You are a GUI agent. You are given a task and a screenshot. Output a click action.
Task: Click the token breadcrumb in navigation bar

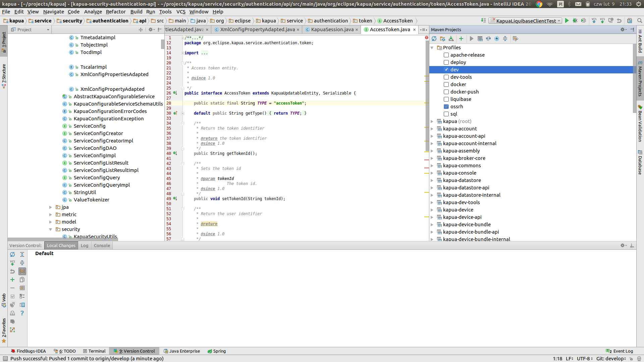[x=365, y=20]
